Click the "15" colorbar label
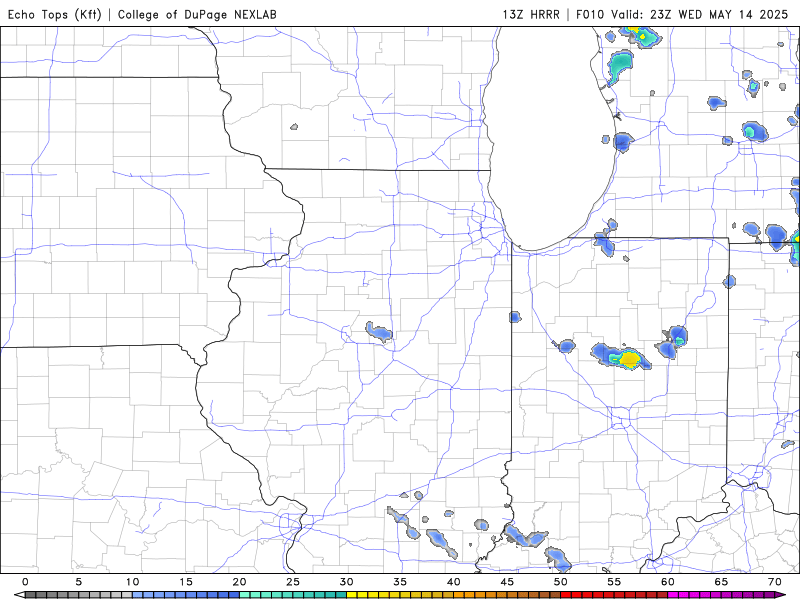 tap(186, 582)
